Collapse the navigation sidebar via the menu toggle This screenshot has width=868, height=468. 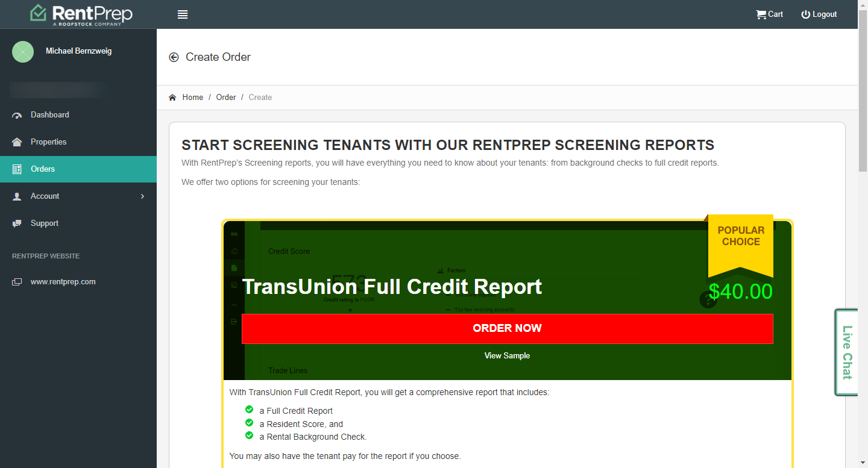(x=183, y=14)
